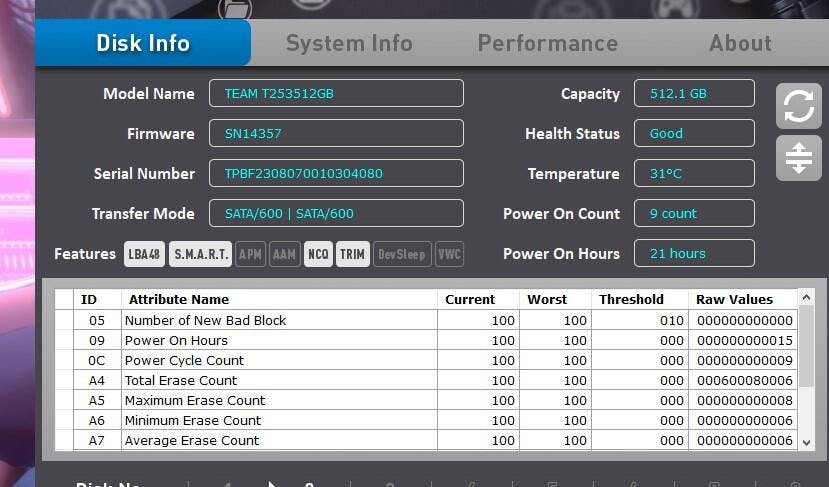This screenshot has width=829, height=487.
Task: Click the Firmware field SN14357
Action: point(336,133)
